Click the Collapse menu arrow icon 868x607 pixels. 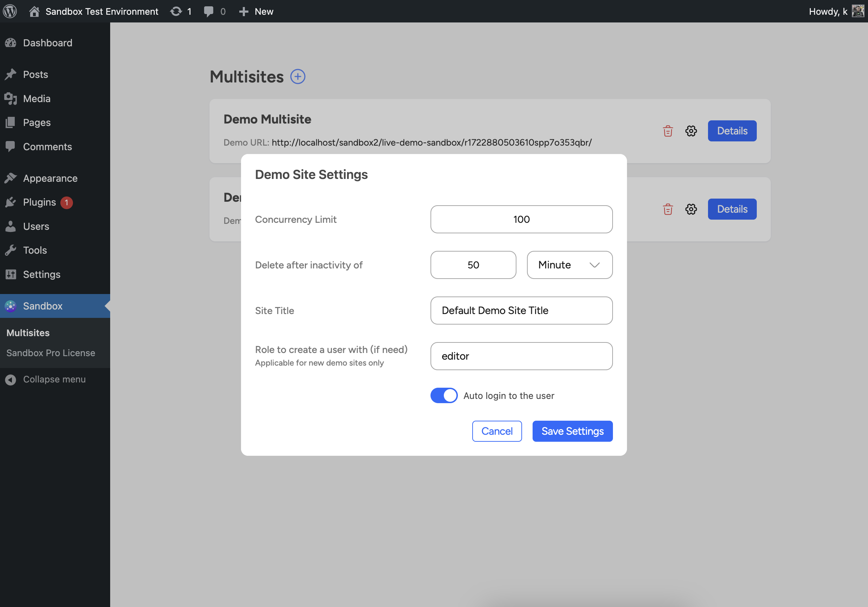(11, 380)
